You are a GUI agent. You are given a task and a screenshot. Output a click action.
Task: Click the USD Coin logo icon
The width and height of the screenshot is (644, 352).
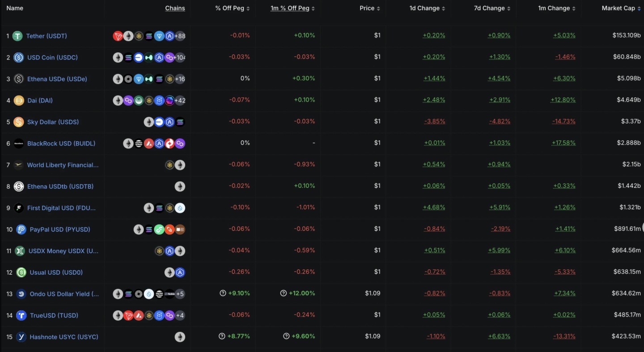(x=18, y=58)
